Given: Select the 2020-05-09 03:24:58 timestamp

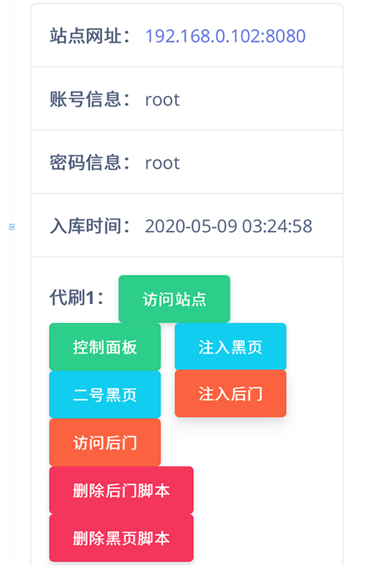Looking at the screenshot, I should tap(228, 226).
